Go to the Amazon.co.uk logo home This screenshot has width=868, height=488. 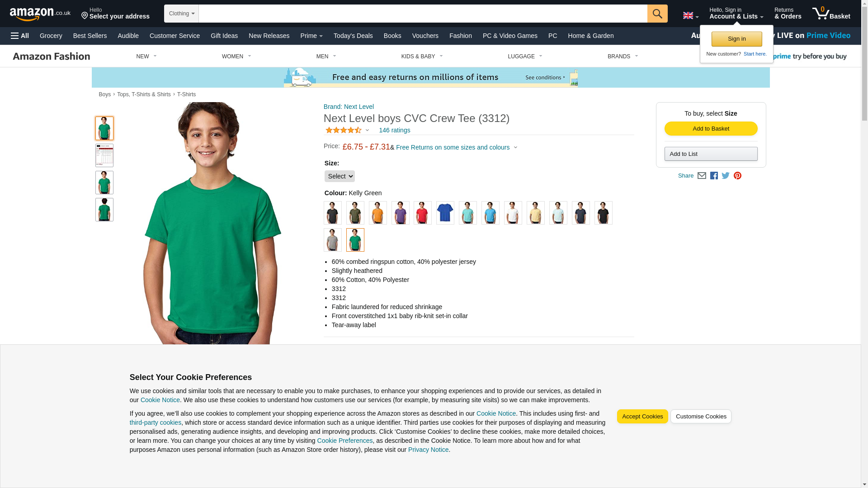point(40,14)
